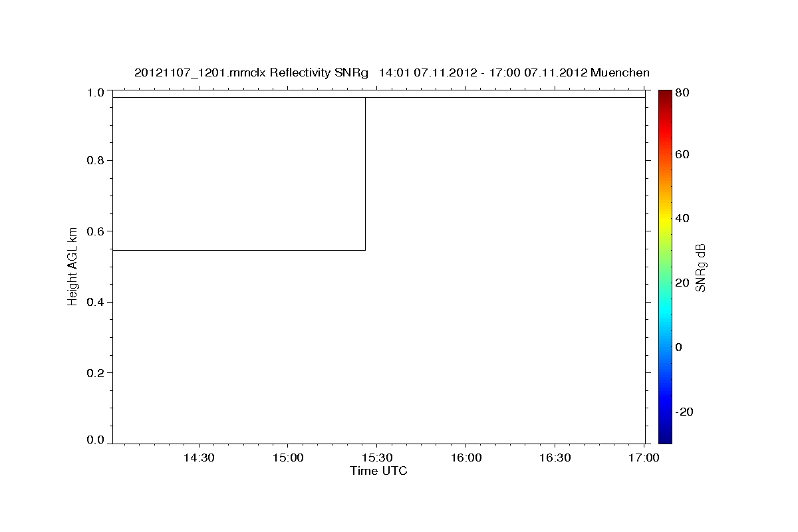Click the 17:00 time tick label
Screen dimensions: 798x532
pos(644,458)
